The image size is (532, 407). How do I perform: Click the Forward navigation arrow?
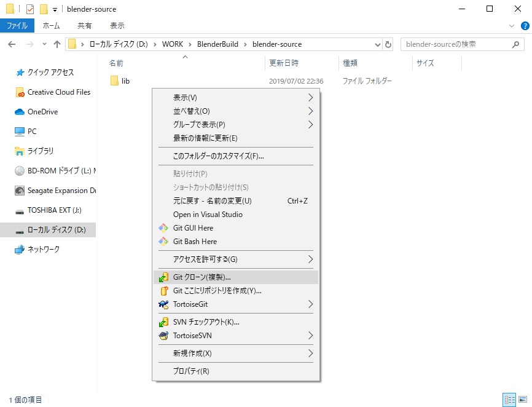30,44
